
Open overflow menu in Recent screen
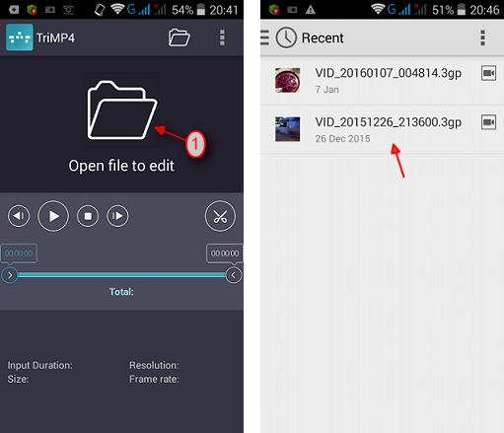[x=482, y=37]
